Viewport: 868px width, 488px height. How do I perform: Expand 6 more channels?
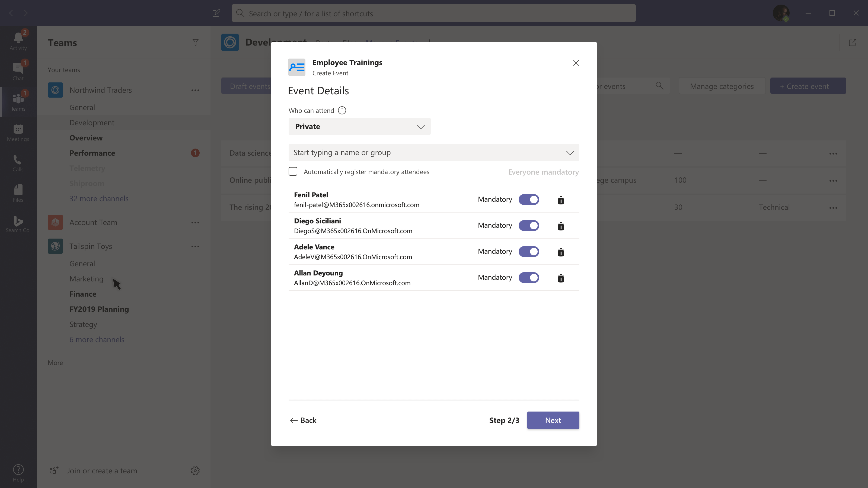click(x=97, y=339)
